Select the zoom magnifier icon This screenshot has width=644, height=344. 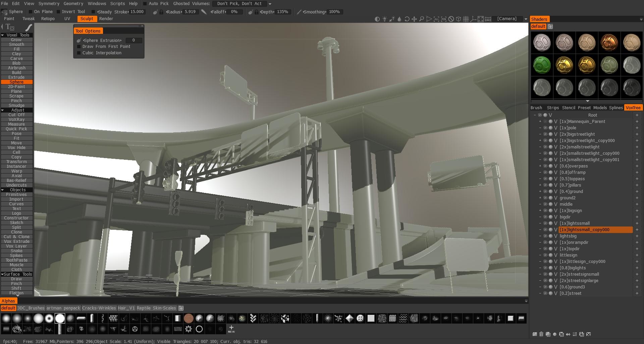point(422,19)
